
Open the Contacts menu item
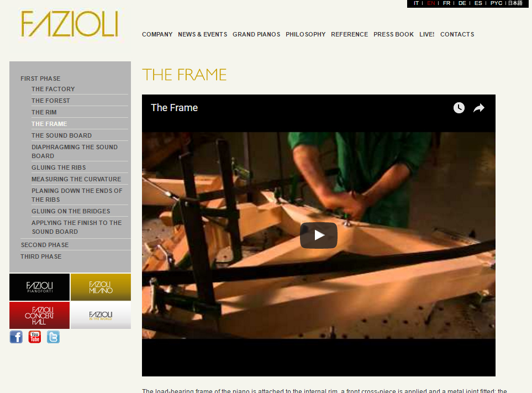pos(457,34)
